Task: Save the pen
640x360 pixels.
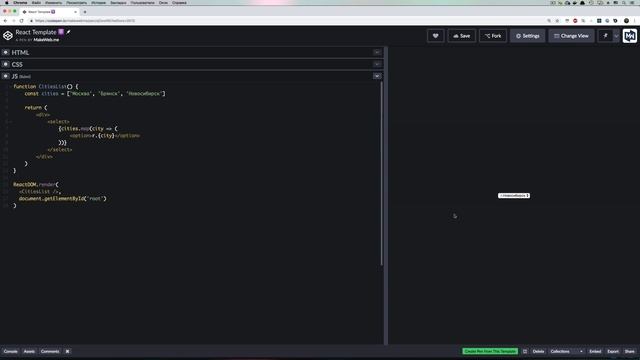Action: (462, 36)
